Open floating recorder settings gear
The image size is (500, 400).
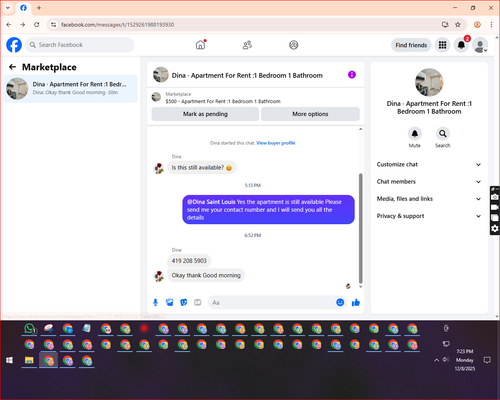495,228
